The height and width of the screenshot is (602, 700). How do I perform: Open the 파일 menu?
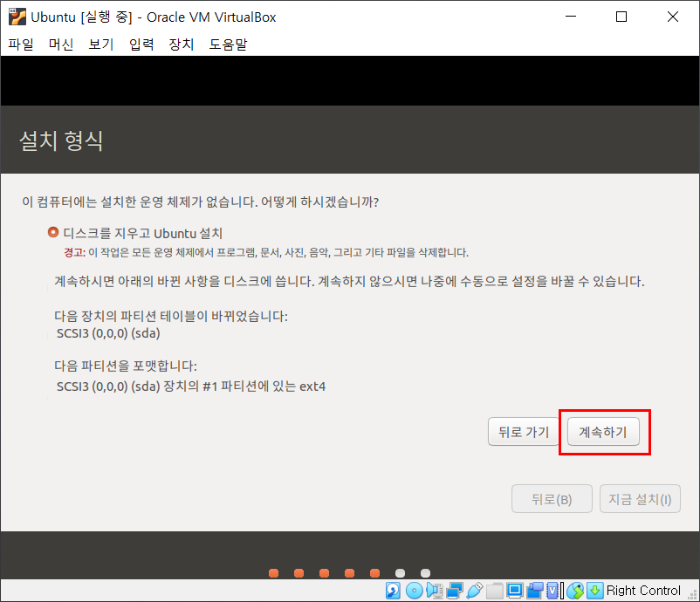[x=21, y=44]
